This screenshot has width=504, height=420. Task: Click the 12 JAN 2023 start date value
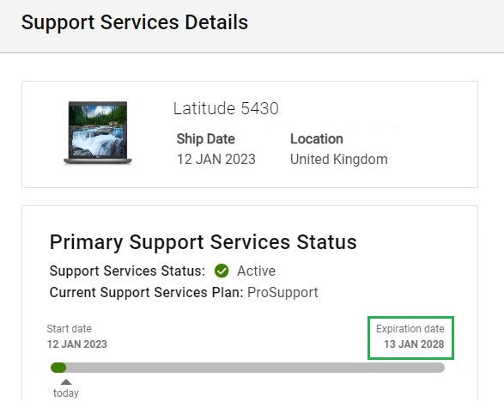point(77,344)
